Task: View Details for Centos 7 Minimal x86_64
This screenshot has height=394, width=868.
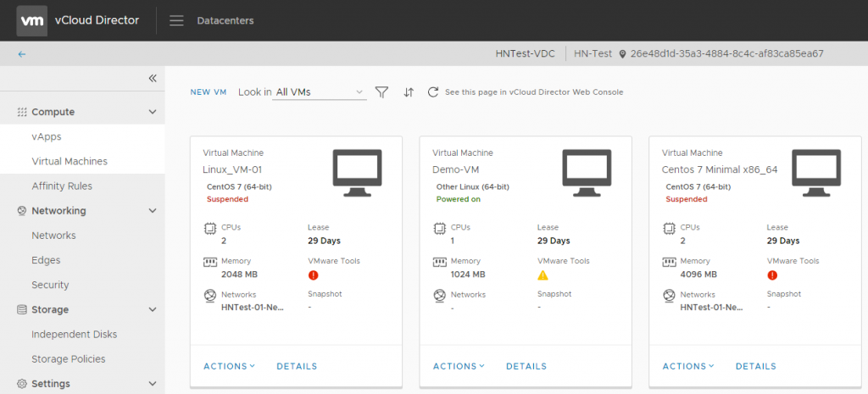Action: point(755,366)
